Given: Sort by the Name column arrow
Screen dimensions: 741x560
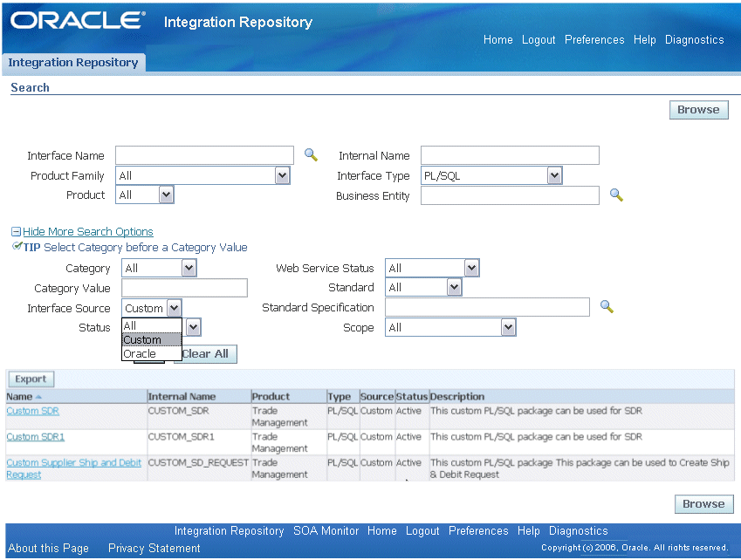Looking at the screenshot, I should pos(38,397).
